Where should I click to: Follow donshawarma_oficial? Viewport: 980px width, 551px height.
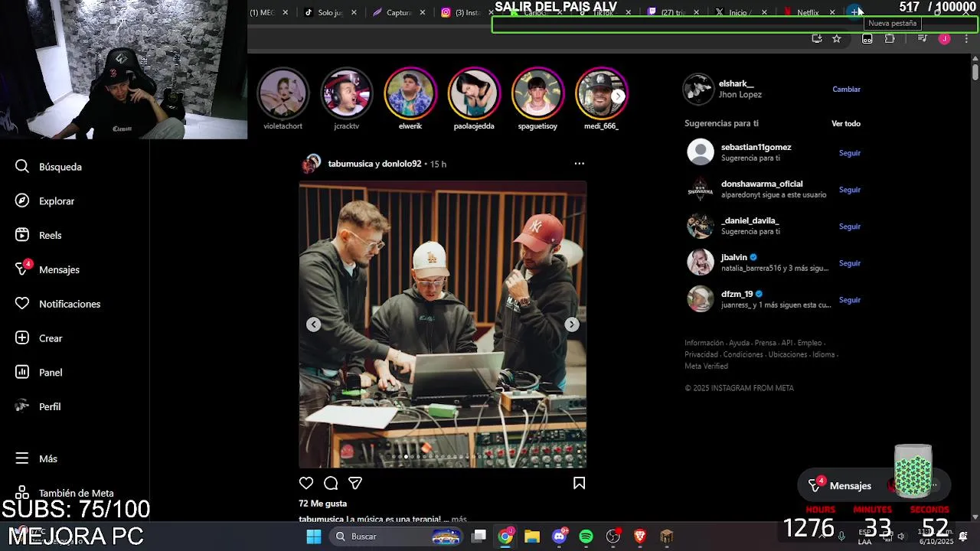pyautogui.click(x=850, y=190)
